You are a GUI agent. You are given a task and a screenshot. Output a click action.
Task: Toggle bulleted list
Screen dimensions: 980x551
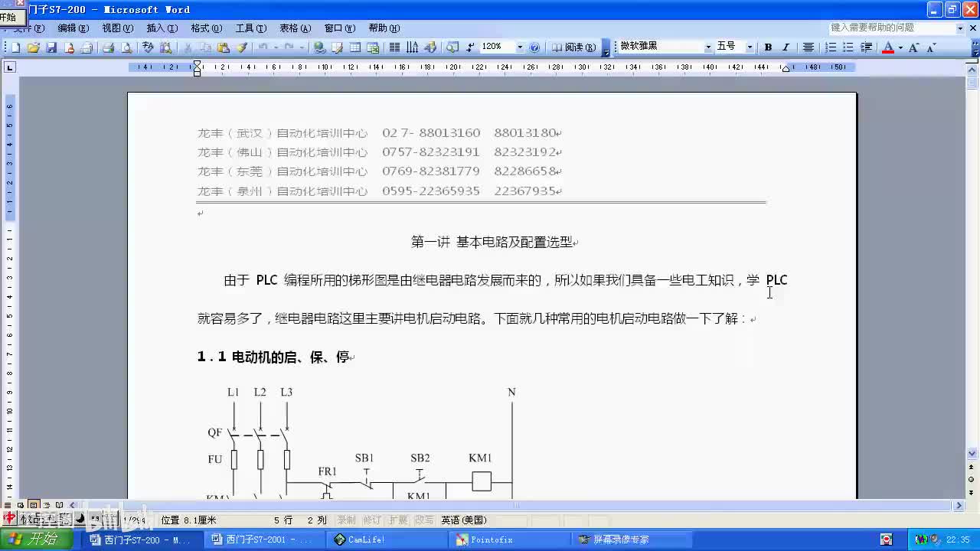pyautogui.click(x=848, y=47)
